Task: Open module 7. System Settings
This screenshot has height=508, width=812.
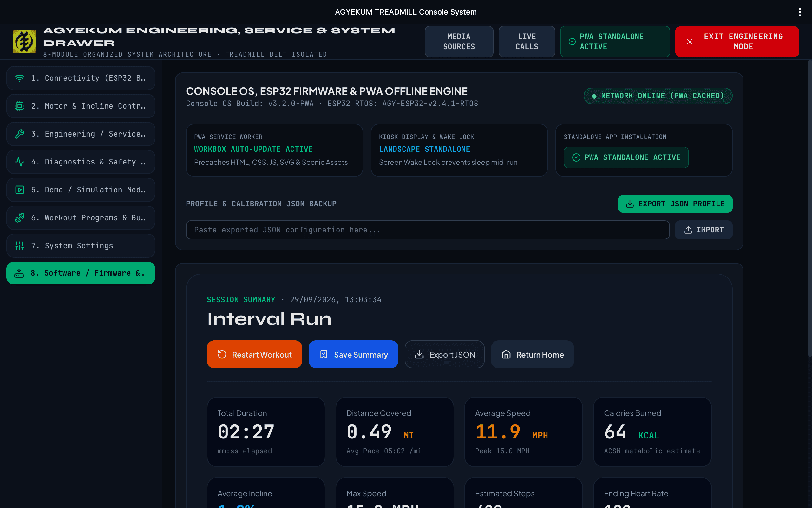Action: [x=81, y=246]
